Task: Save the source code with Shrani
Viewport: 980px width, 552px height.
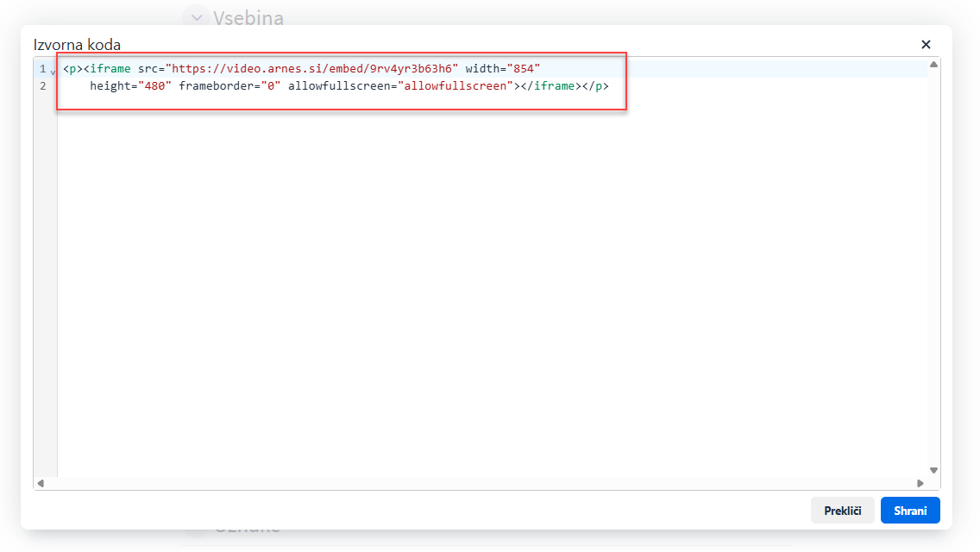Action: (x=910, y=511)
